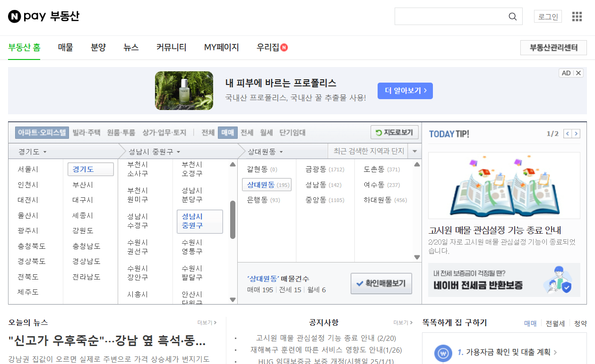Click the 지도로보기 map view button

pyautogui.click(x=395, y=133)
